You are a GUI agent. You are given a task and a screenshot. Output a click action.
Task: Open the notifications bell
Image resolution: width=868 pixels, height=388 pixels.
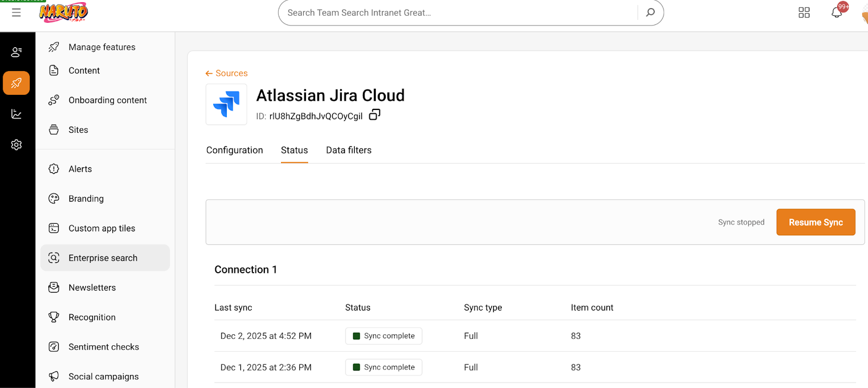point(837,12)
